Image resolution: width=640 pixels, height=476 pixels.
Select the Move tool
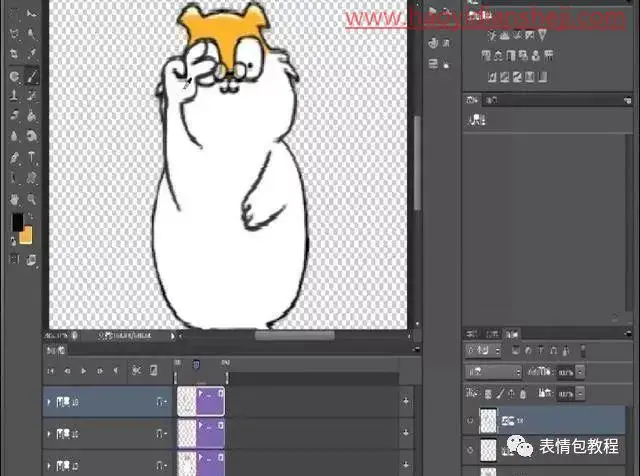(x=31, y=13)
